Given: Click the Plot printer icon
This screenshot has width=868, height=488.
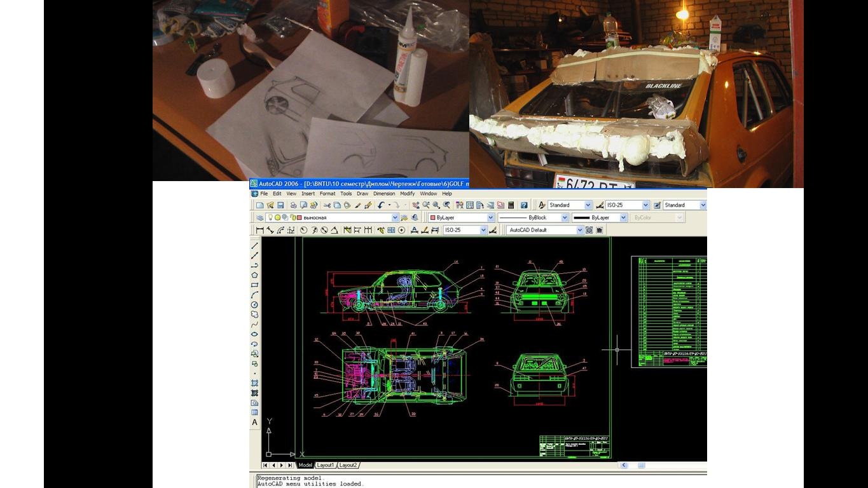Looking at the screenshot, I should 293,205.
